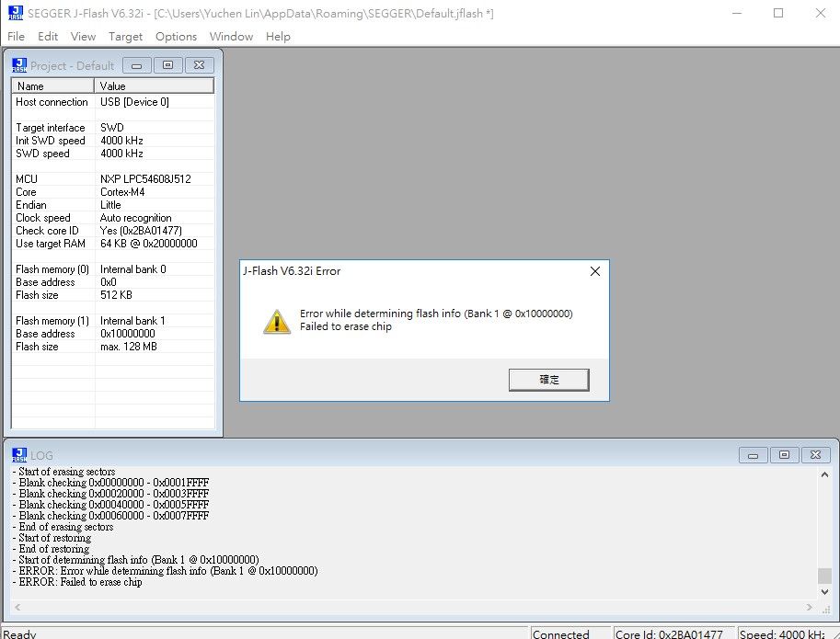Minimize the main J-Flash window
Viewport: 840px width, 639px height.
737,13
